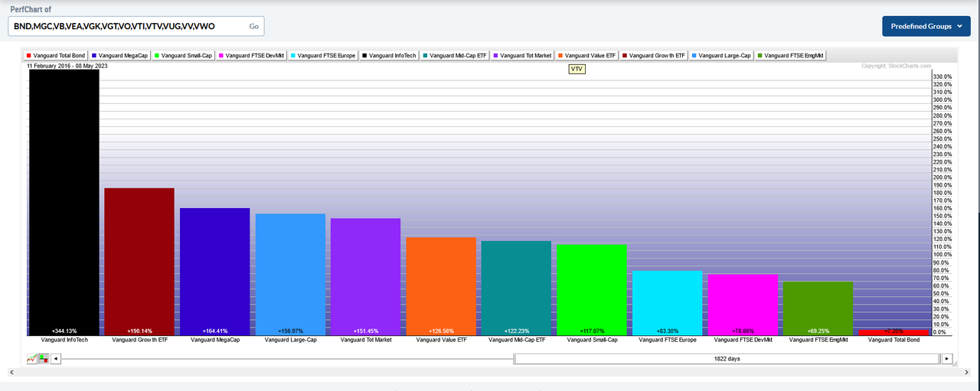Click the 1822 days slider handle
This screenshot has width=980, height=391.
click(x=727, y=358)
